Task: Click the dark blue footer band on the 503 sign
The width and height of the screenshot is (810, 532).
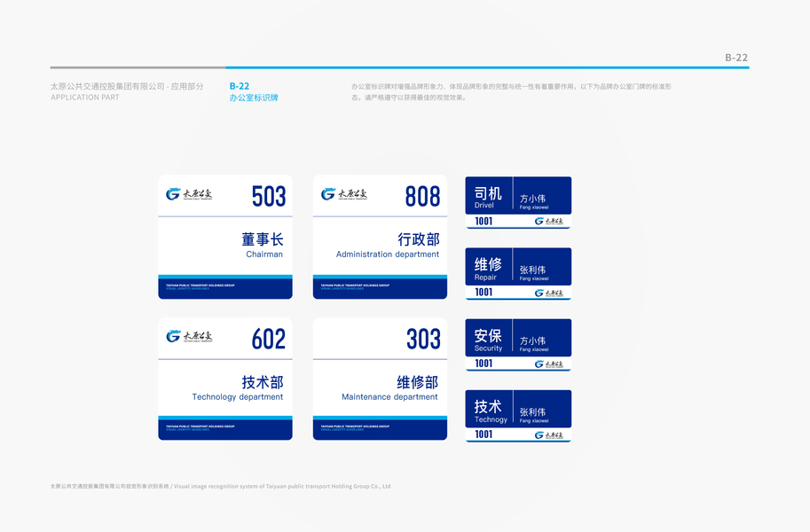Action: pos(225,289)
